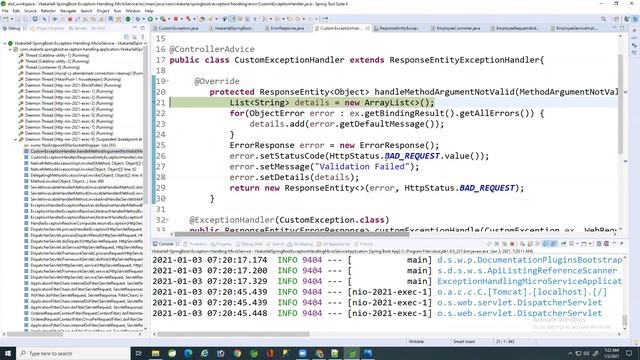This screenshot has height=360, width=640.
Task: Open the Navigate menu
Action: (68, 11)
